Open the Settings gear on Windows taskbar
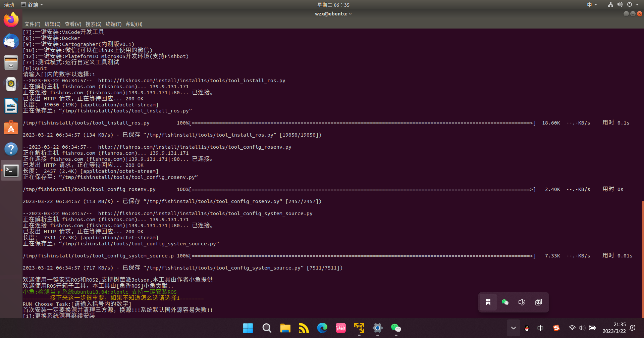The image size is (644, 338). (x=377, y=328)
